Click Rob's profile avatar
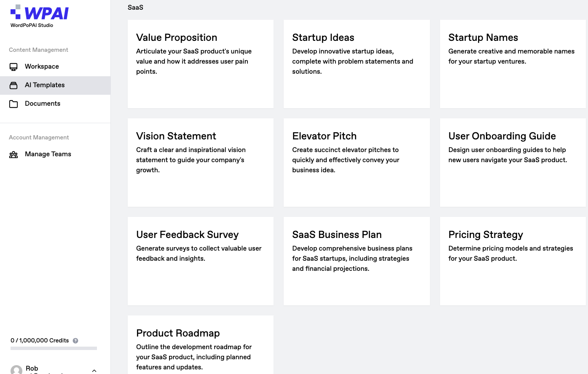The width and height of the screenshot is (588, 374). pos(16,370)
